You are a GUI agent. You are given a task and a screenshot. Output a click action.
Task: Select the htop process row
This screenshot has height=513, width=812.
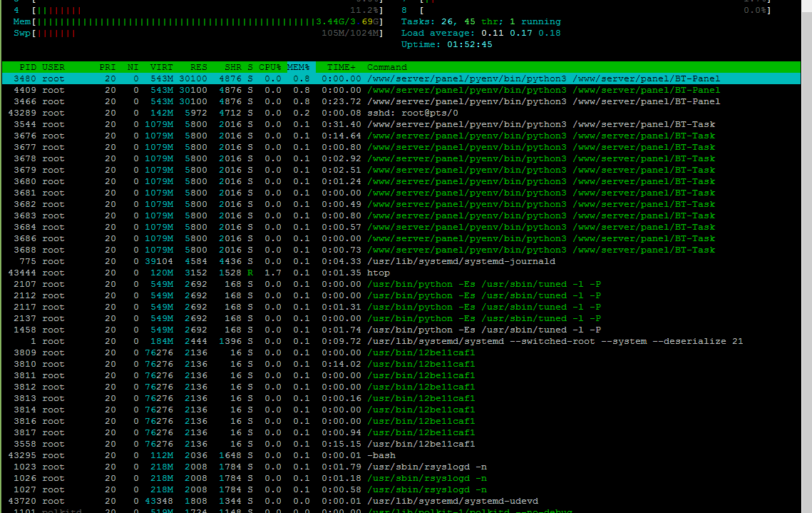coord(401,273)
